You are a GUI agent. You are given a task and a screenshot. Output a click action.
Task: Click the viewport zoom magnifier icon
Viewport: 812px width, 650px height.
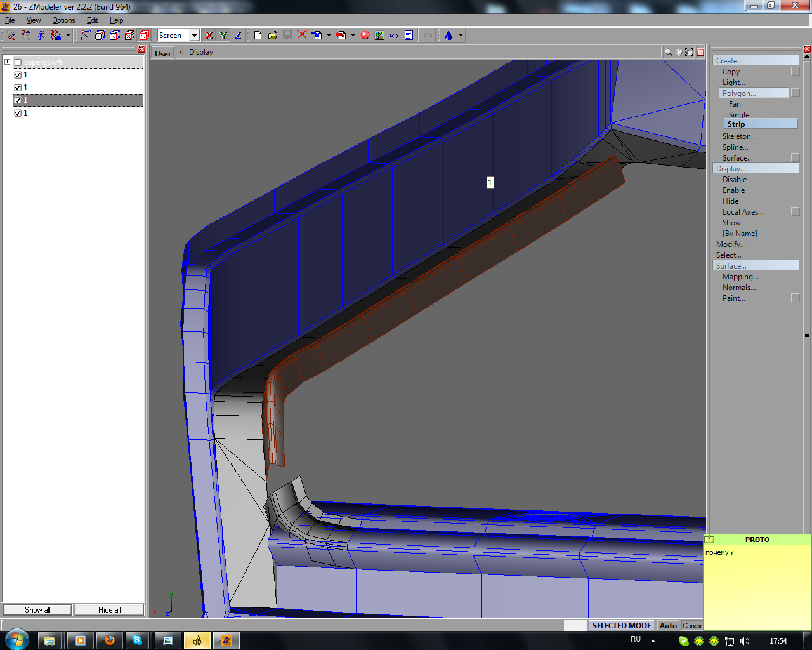coord(668,53)
